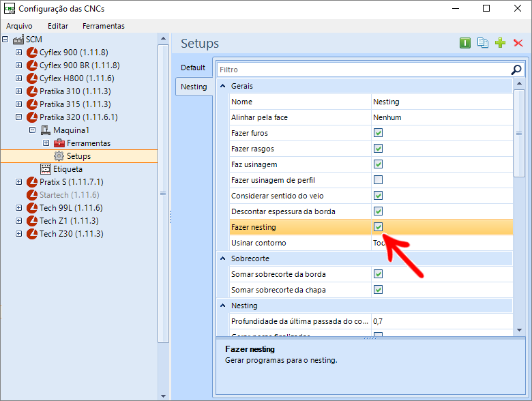Click the SCM factory icon
Screen dimensions: 532x401
[x=18, y=40]
